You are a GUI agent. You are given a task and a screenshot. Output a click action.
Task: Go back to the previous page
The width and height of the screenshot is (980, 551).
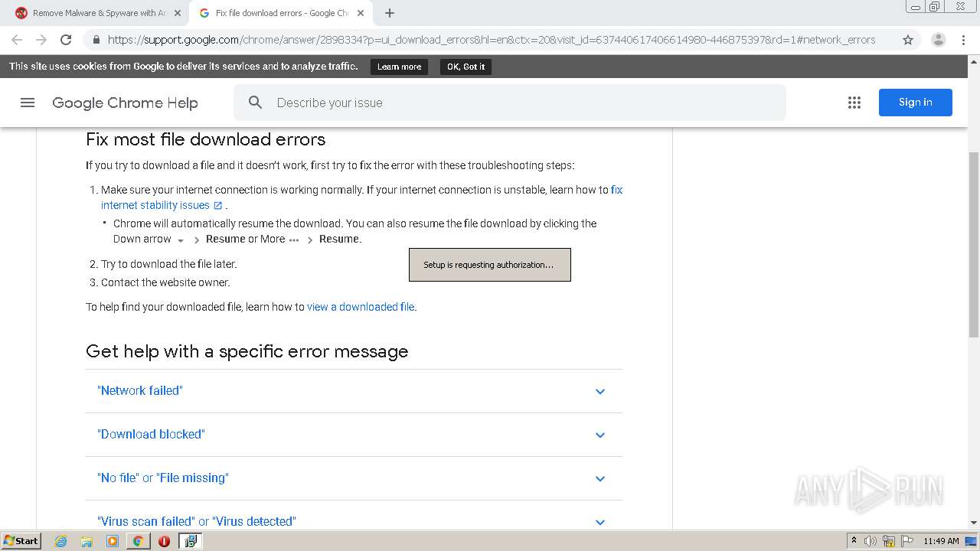[x=17, y=40]
